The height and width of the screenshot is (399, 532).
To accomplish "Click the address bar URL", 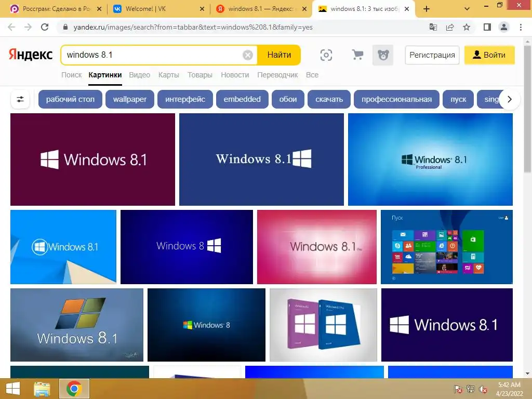I will [193, 27].
